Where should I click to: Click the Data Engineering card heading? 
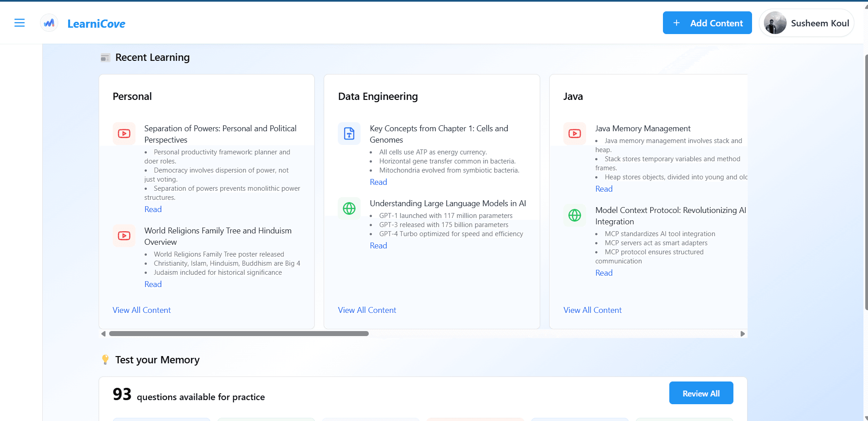378,96
